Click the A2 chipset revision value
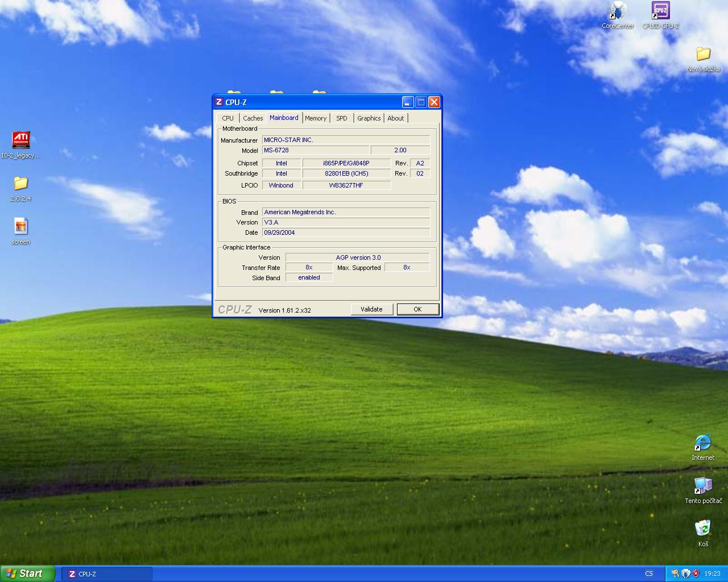Image resolution: width=728 pixels, height=582 pixels. point(420,163)
